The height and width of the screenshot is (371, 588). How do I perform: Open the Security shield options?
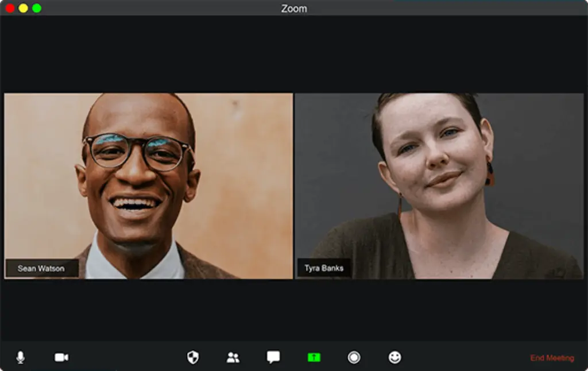193,358
